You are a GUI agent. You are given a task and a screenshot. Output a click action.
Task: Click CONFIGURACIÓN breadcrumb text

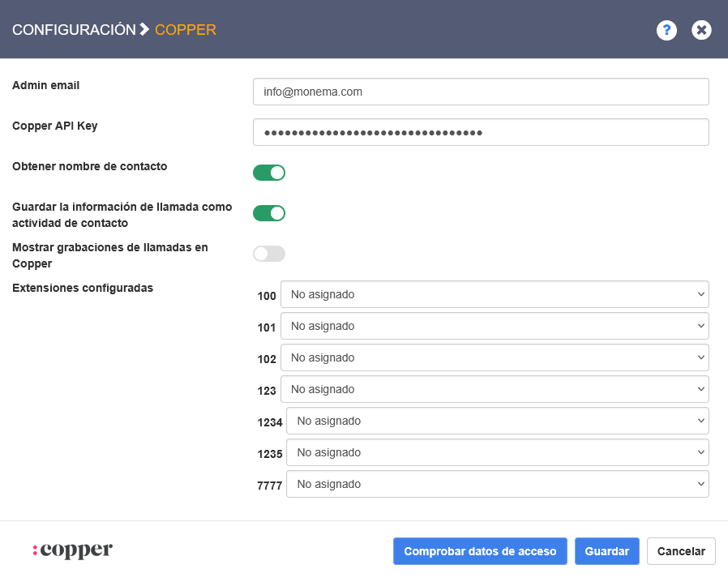pos(74,30)
